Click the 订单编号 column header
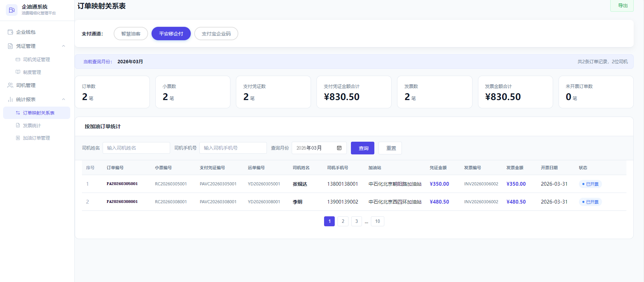This screenshot has height=282, width=644. coord(115,168)
